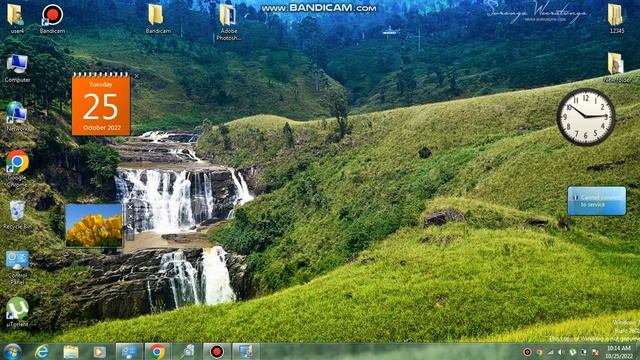This screenshot has width=640, height=360.
Task: Select the Recycle Bin icon
Action: point(17,211)
